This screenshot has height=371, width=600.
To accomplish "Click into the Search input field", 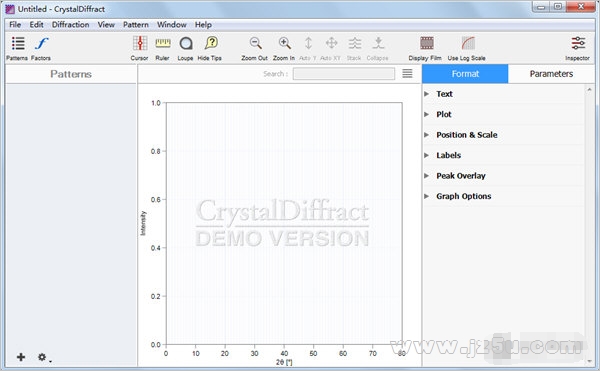I will pyautogui.click(x=344, y=74).
